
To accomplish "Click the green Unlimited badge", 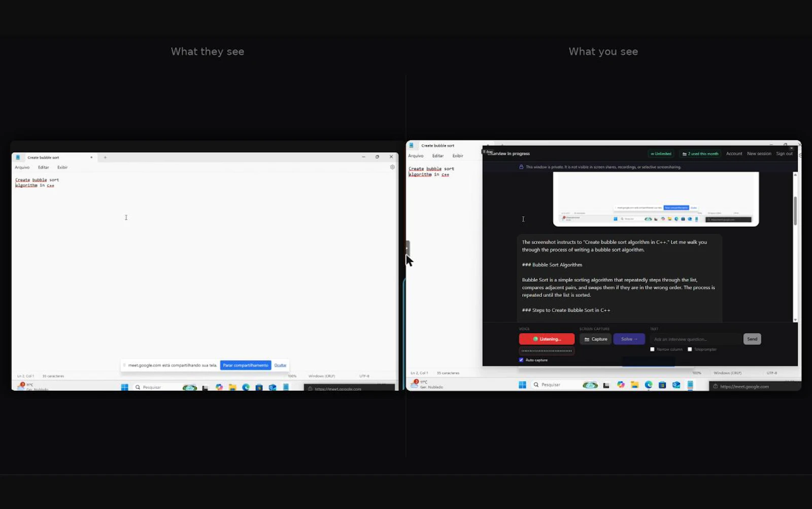I will [661, 154].
